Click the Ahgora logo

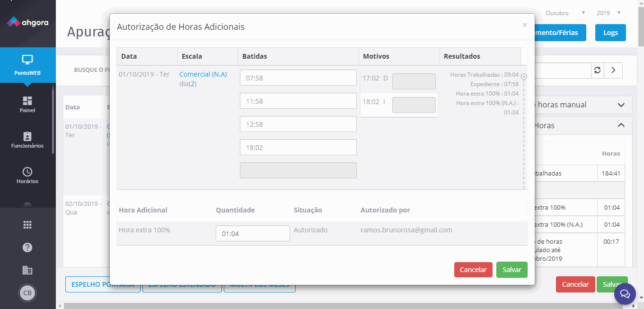pos(27,22)
